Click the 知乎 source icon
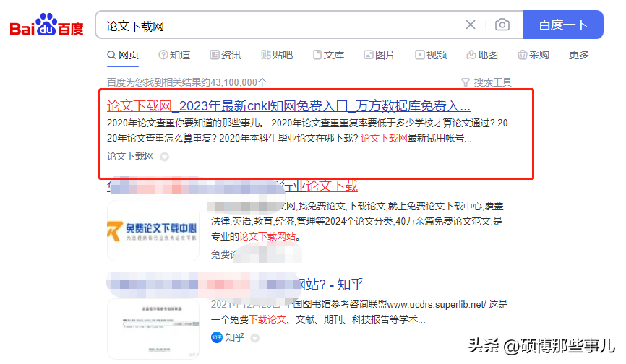Image resolution: width=626 pixels, height=364 pixels. 217,337
